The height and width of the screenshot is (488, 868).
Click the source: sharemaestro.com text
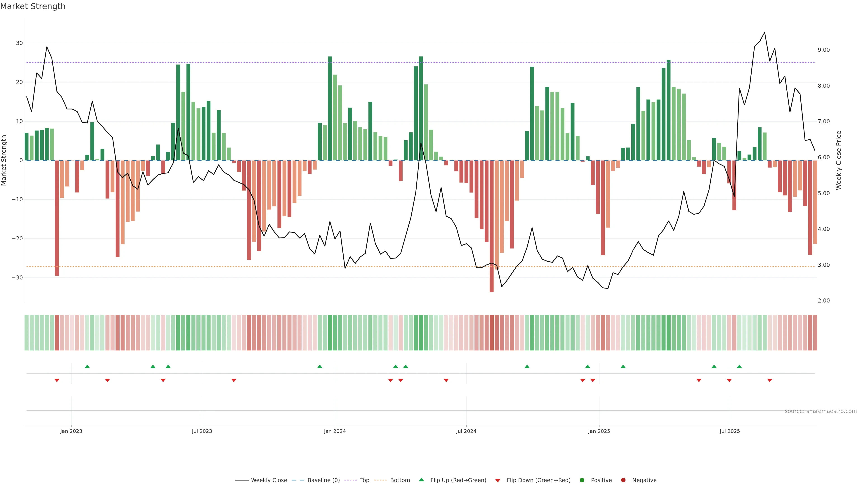[x=821, y=411]
